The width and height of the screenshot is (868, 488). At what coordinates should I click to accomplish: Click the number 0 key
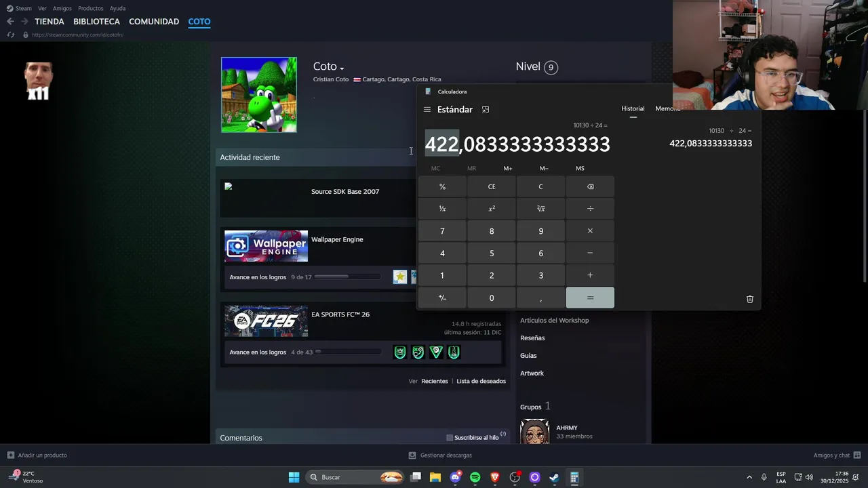click(492, 298)
